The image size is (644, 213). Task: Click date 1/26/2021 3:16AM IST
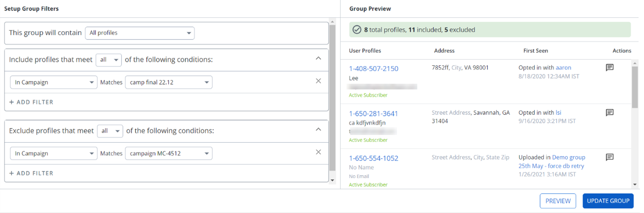pyautogui.click(x=547, y=174)
